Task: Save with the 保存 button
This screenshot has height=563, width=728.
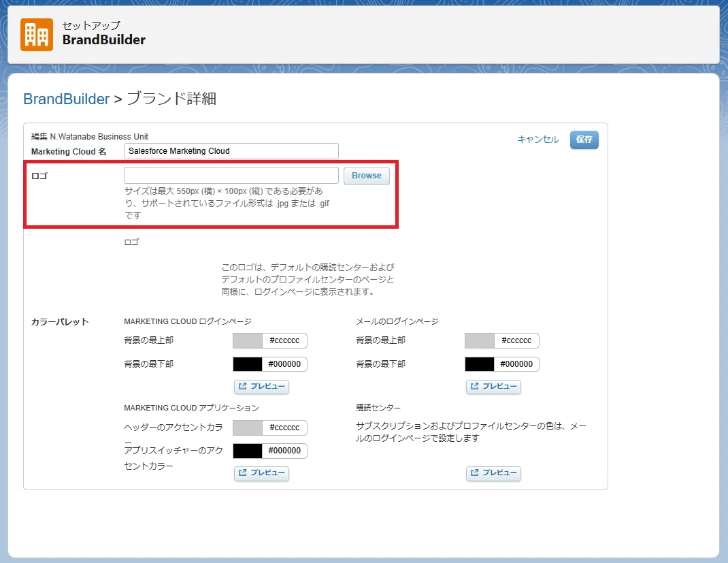Action: pos(584,140)
